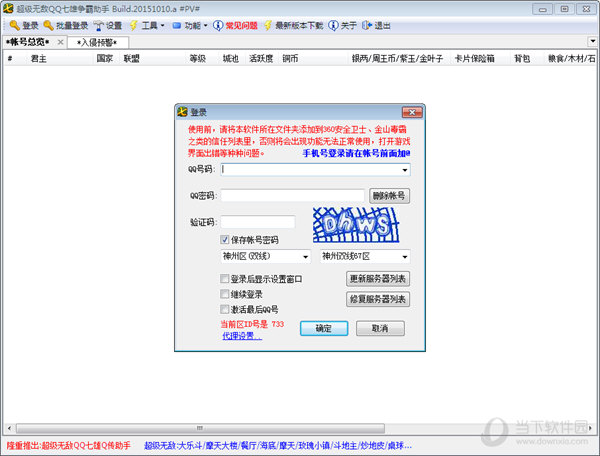Tick the 激活最后QQ号 checkbox
The image size is (600, 456).
point(225,310)
